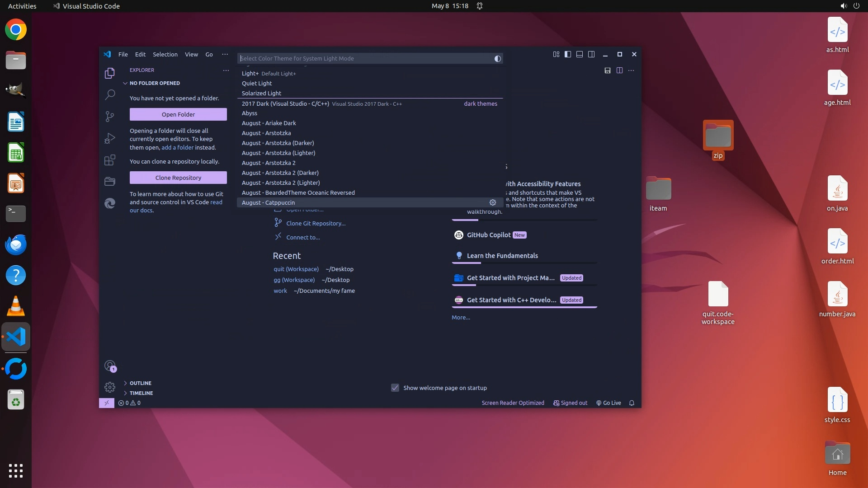Toggle Primary Side Bar layout button
This screenshot has height=488, width=868.
tap(568, 54)
